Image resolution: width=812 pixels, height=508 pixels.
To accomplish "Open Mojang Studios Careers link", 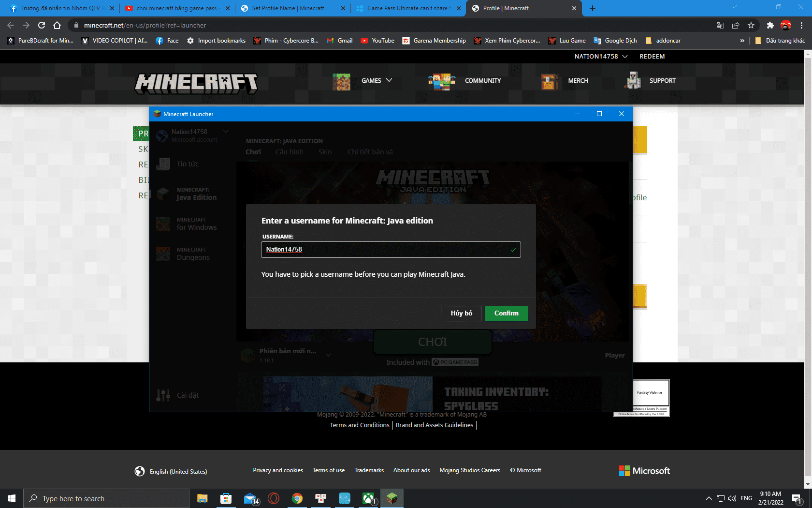I will coord(470,470).
